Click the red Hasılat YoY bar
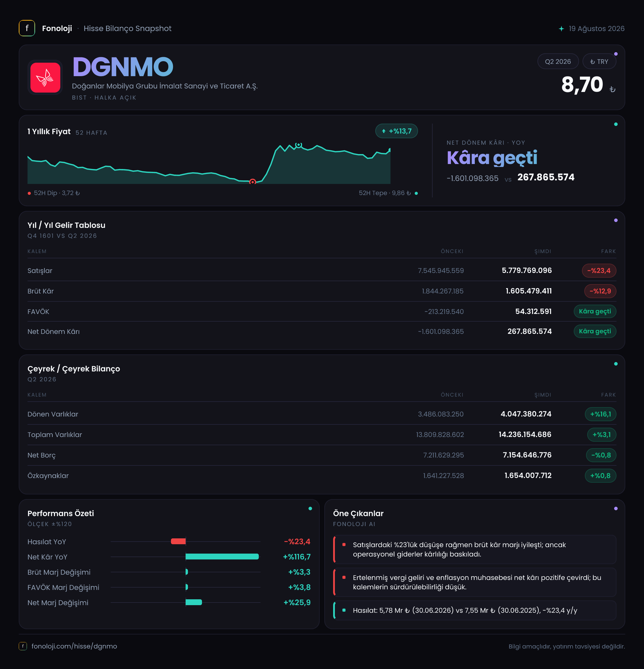 pyautogui.click(x=178, y=541)
